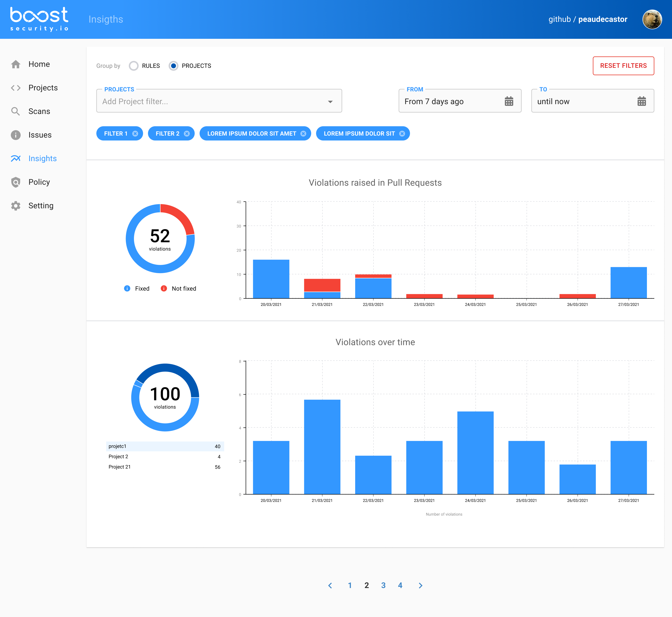This screenshot has width=672, height=617.
Task: Remove the FILTER 1 chip
Action: [135, 134]
